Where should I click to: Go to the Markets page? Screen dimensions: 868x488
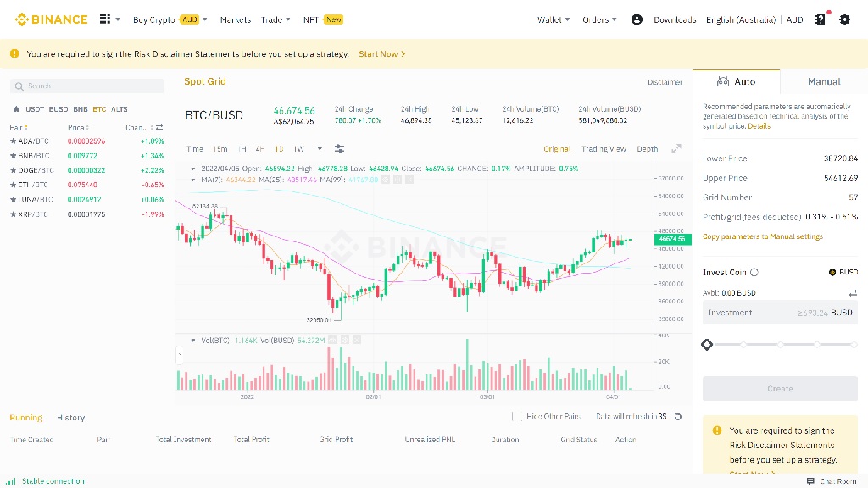click(x=236, y=20)
